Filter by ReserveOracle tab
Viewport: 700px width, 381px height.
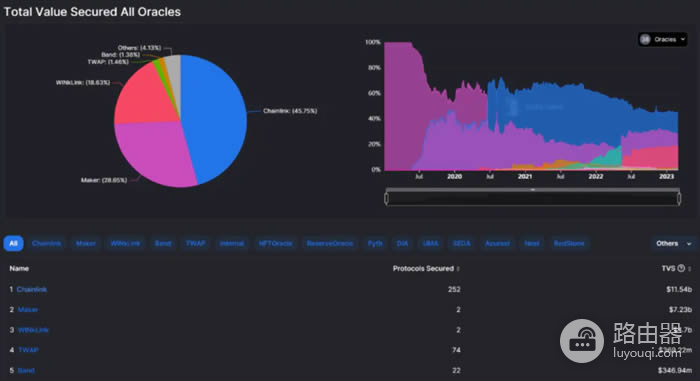[x=330, y=243]
